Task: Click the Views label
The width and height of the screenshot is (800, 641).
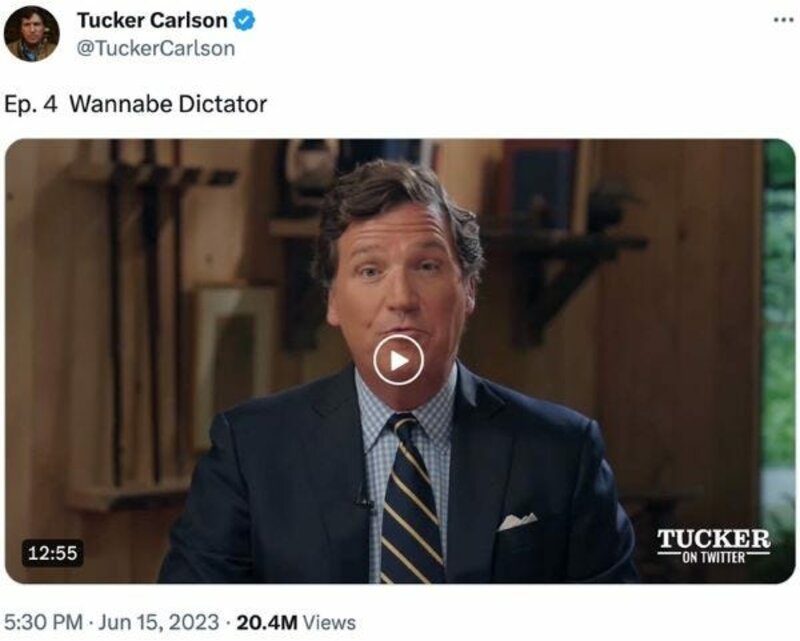Action: coord(328,622)
